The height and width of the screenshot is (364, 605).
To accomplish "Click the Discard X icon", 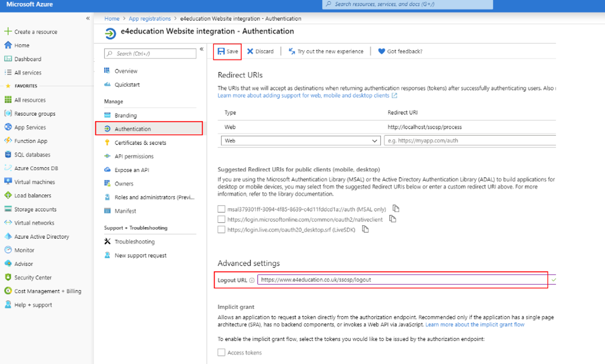I will click(250, 51).
